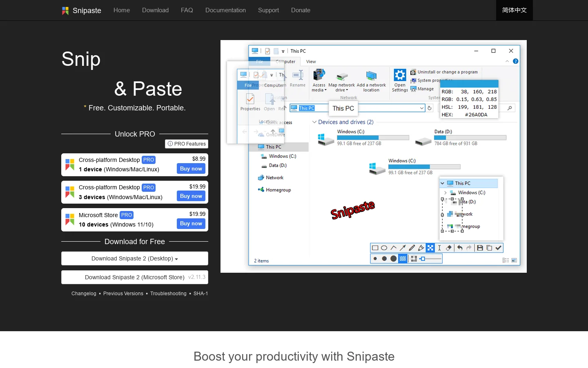Toggle the highlighted mosaic tool in annotation toolbar
Viewport: 588px width, 368px height.
click(x=430, y=248)
